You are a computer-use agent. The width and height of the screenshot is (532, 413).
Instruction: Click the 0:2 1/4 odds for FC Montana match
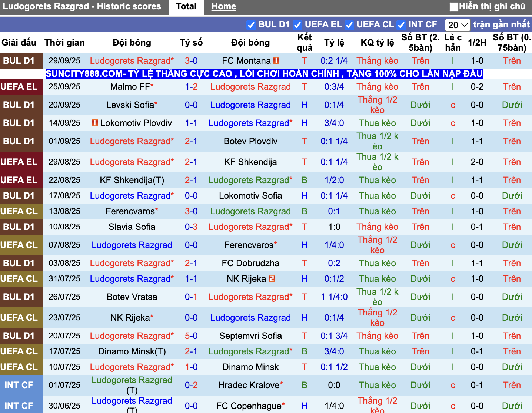pos(334,60)
